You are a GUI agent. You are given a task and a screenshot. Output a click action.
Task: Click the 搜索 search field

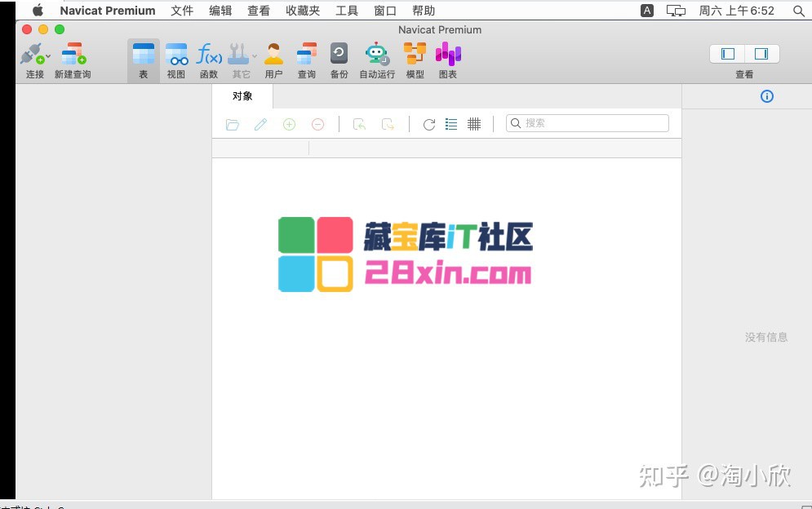pyautogui.click(x=588, y=123)
